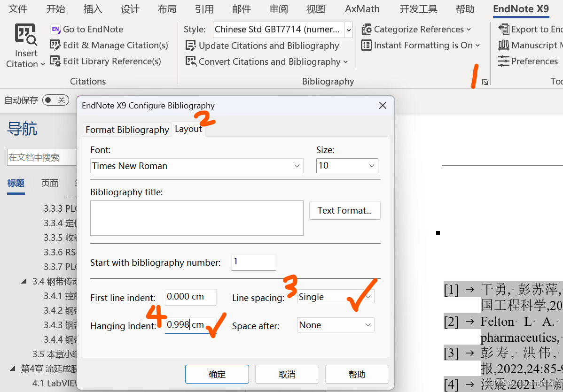
Task: Click the 取消 button
Action: pos(287,374)
